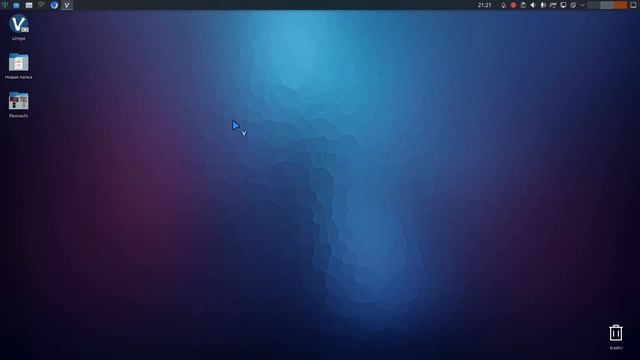The height and width of the screenshot is (360, 640).
Task: Open the V application desktop shortcut
Action: point(18,27)
